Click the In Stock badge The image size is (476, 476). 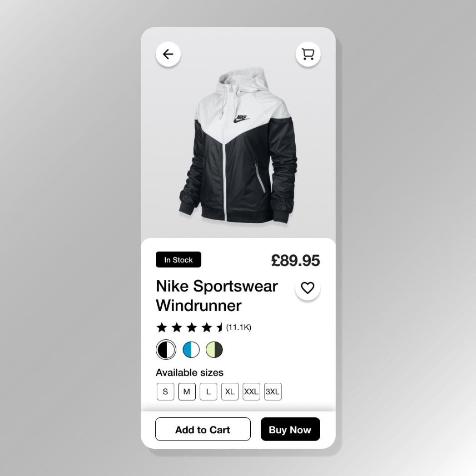[178, 259]
